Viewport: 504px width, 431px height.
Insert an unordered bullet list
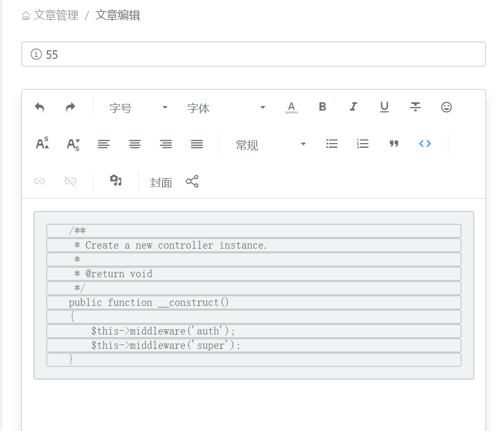[x=332, y=143]
